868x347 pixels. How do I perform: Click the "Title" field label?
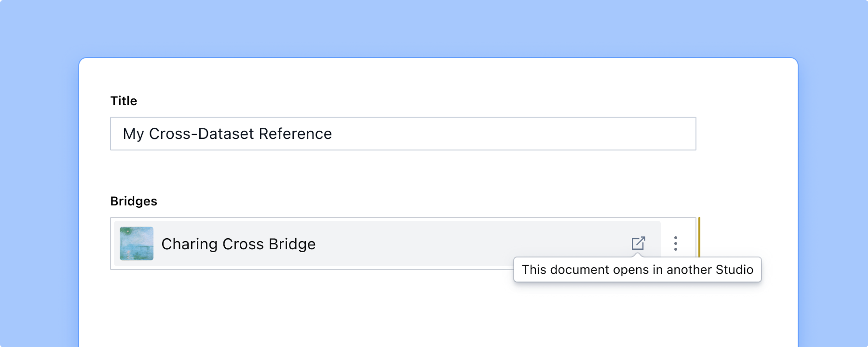(124, 101)
